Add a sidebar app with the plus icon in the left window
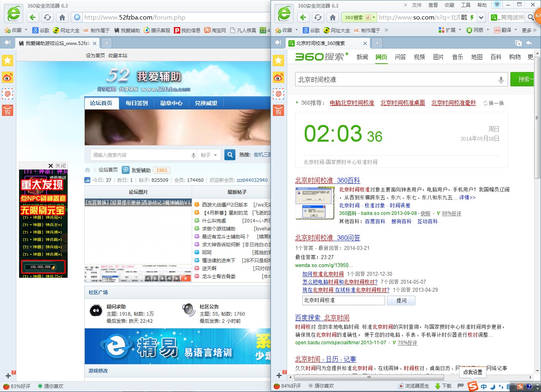Image resolution: width=541 pixels, height=392 pixels. click(x=8, y=376)
